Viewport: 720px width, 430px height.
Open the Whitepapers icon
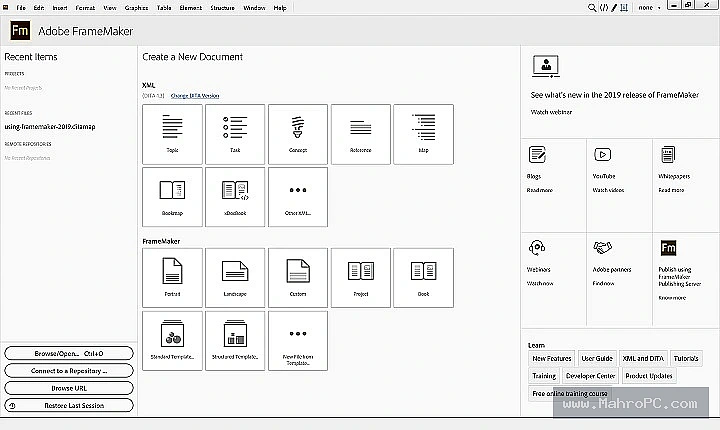click(x=668, y=155)
